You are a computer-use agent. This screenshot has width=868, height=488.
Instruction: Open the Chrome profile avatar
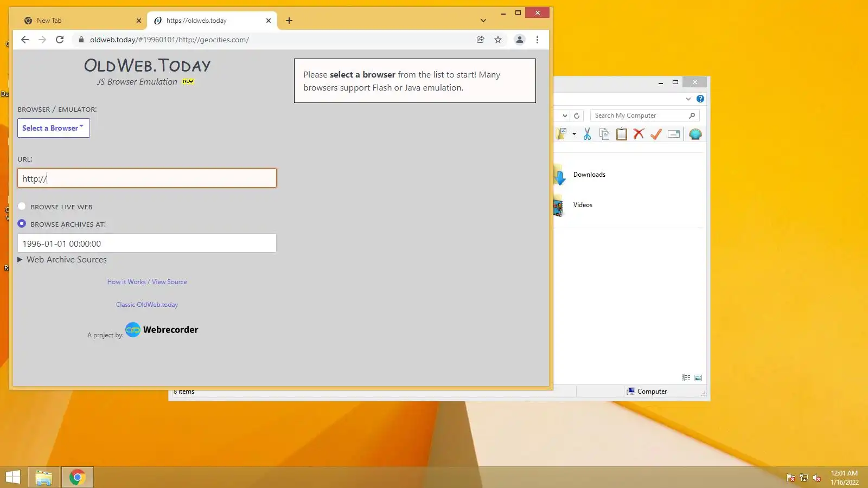pyautogui.click(x=520, y=40)
